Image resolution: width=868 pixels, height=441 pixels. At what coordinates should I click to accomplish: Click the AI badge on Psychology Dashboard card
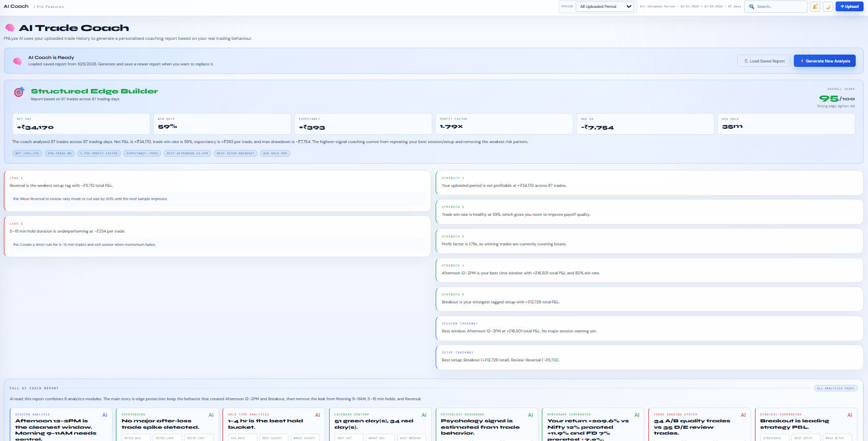click(531, 415)
